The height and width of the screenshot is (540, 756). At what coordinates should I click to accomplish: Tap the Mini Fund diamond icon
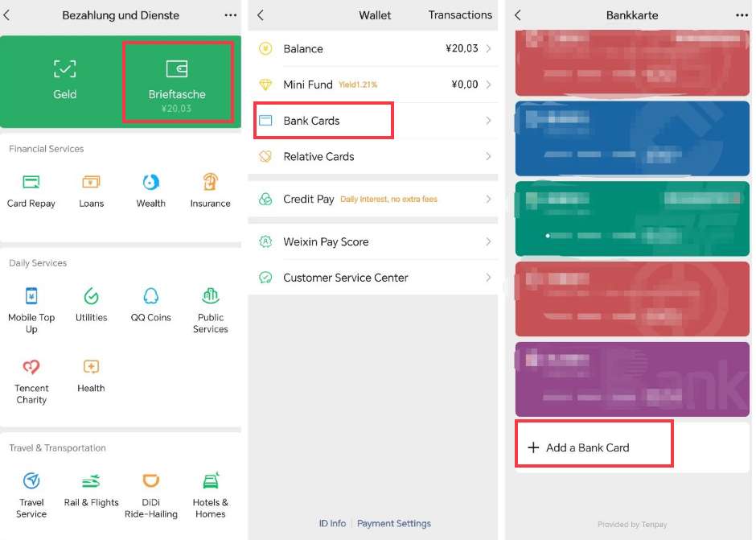pyautogui.click(x=265, y=85)
